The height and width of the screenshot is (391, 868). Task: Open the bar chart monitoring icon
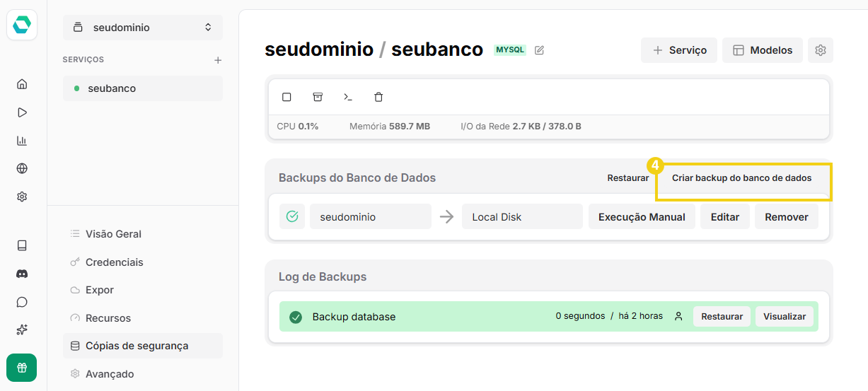(x=22, y=141)
